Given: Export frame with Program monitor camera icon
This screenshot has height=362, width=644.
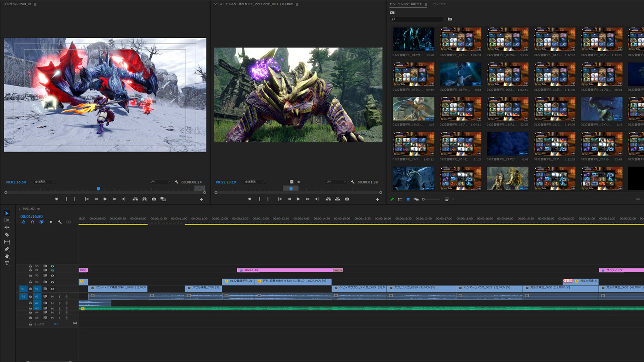Looking at the screenshot, I should (154, 199).
